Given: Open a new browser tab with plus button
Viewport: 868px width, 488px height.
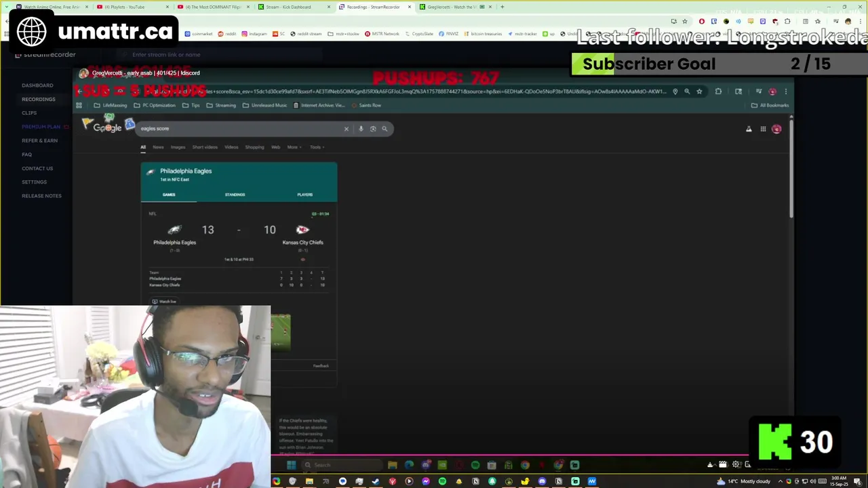Looking at the screenshot, I should click(502, 7).
